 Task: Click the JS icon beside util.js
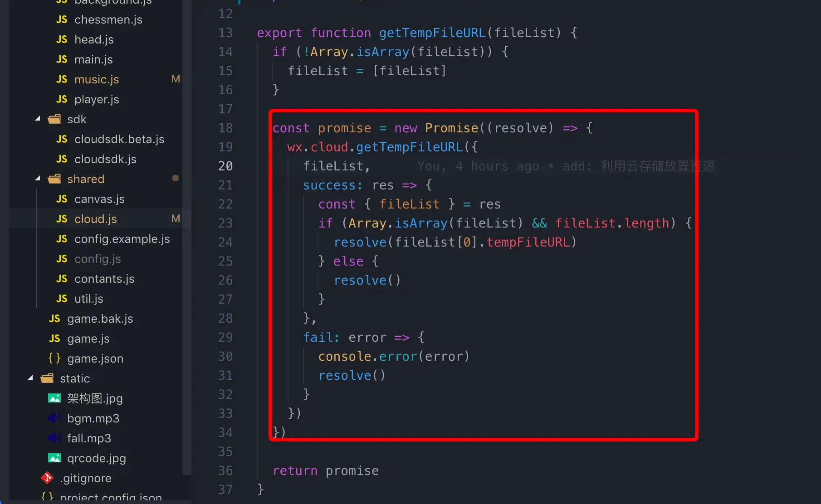click(62, 299)
